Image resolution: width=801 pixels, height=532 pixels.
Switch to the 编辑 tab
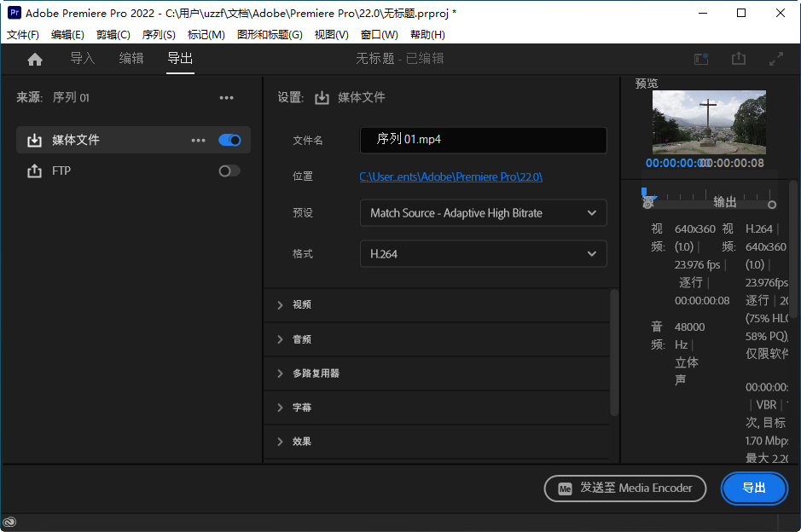pyautogui.click(x=131, y=60)
